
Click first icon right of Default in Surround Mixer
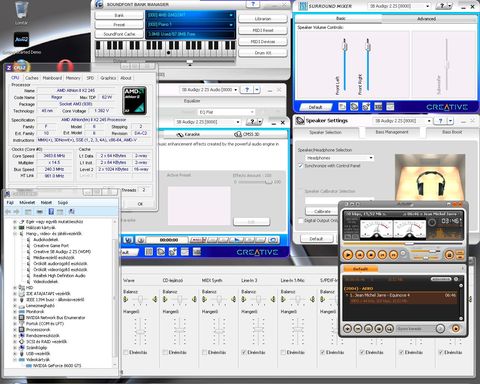pos(342,107)
